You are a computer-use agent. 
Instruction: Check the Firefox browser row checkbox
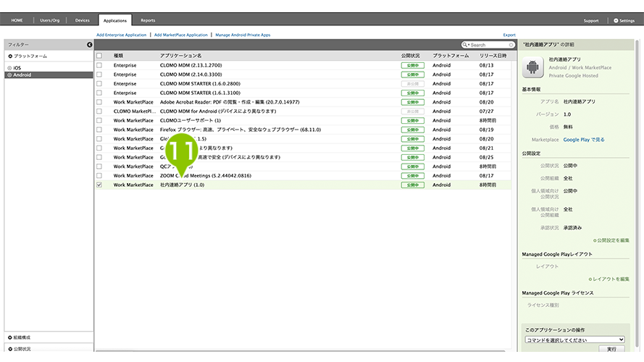click(99, 130)
